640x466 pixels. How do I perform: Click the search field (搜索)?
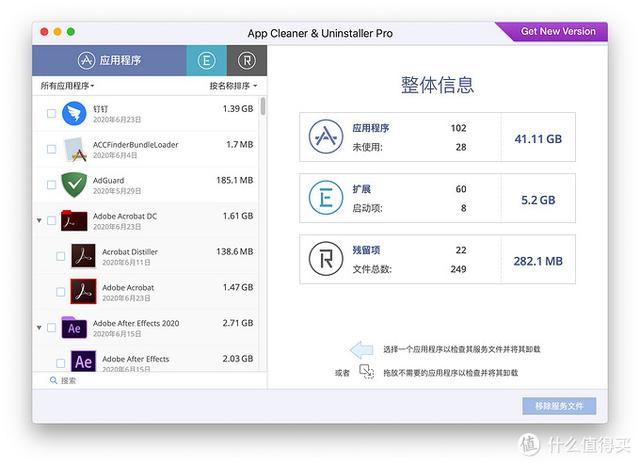pos(150,380)
